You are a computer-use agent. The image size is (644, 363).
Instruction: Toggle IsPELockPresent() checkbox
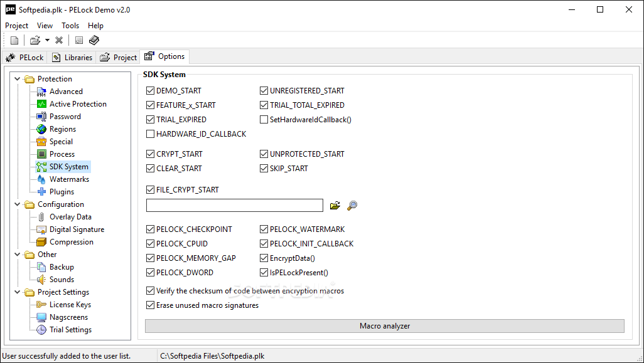[x=264, y=272]
